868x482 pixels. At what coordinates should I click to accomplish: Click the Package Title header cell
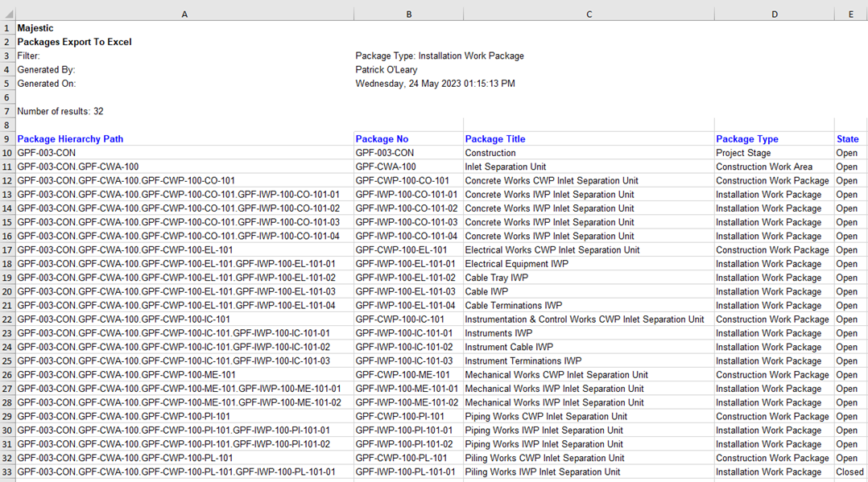tap(589, 139)
